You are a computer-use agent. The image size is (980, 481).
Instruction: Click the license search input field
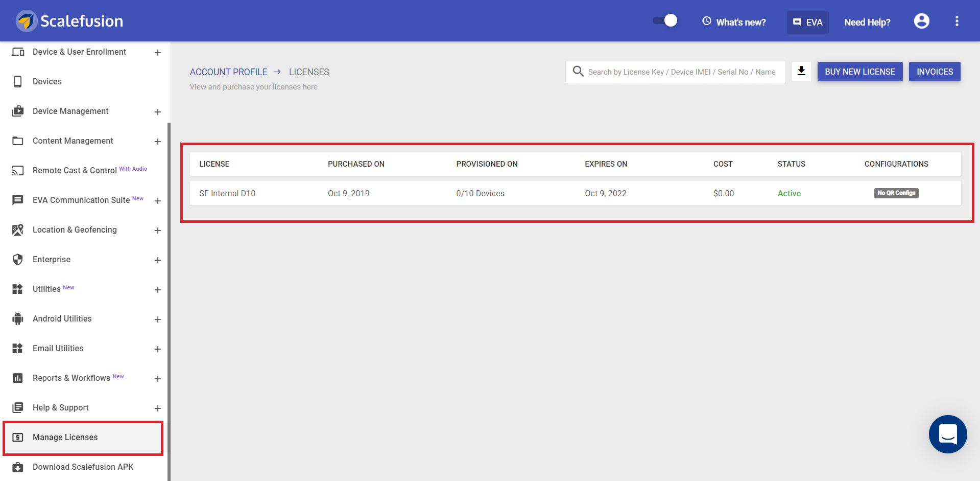click(682, 72)
